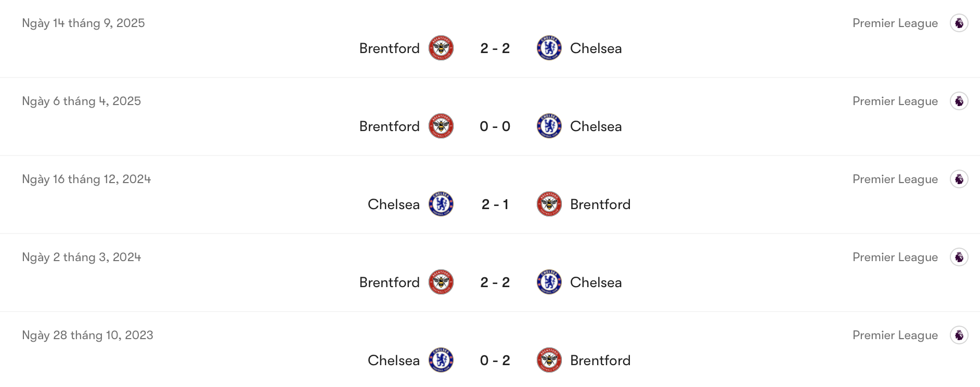Click the Chelsea name in the October 2023 match
Screen dimensions: 980x387
tap(393, 359)
